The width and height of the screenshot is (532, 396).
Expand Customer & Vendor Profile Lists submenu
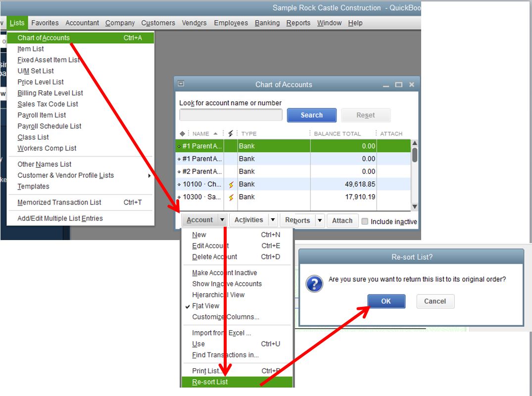point(80,175)
